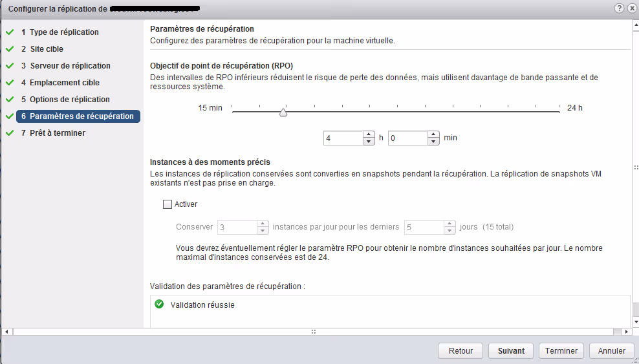Open step 3 Serveur de réplication

69,66
